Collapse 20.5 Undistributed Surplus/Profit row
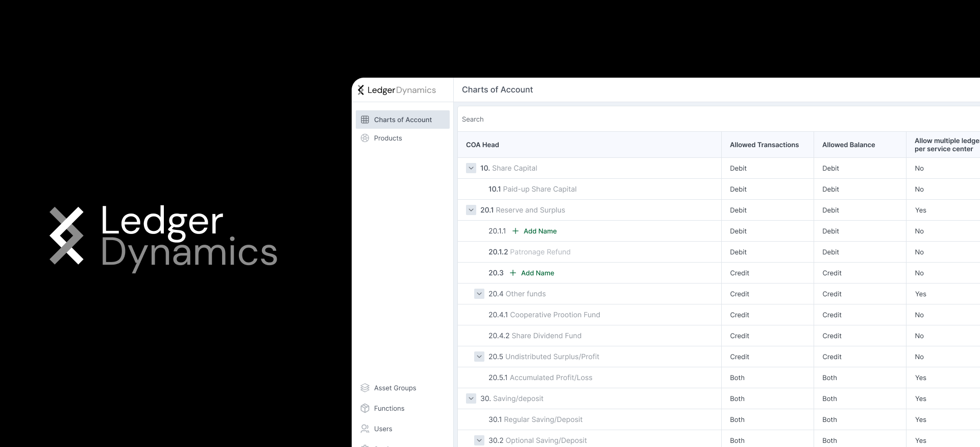 [x=479, y=357]
